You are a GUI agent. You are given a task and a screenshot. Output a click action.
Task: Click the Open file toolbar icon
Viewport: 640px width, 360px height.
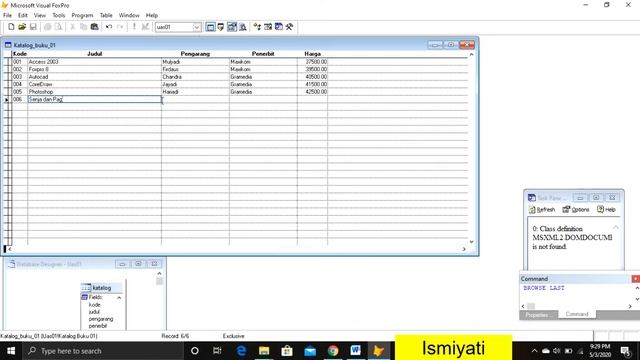click(x=22, y=27)
